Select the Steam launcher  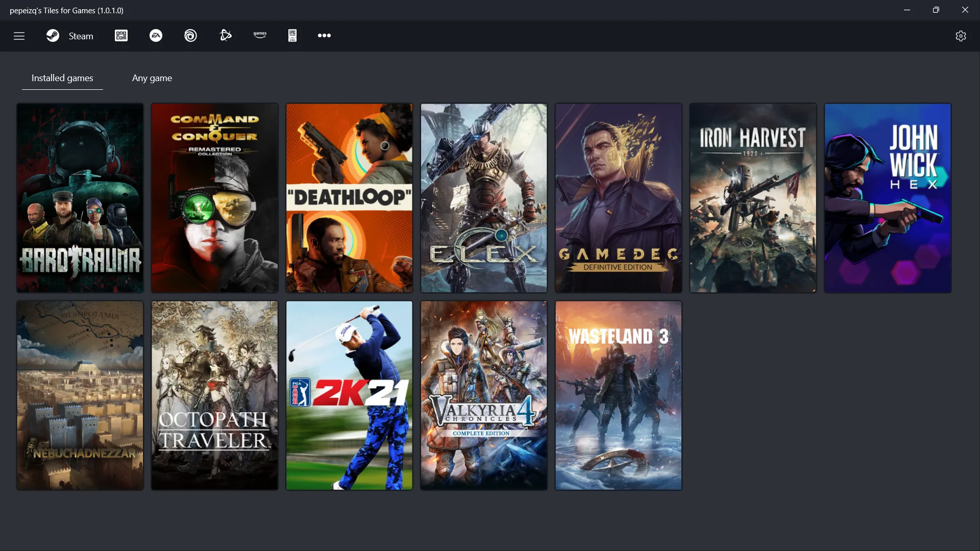click(x=70, y=36)
